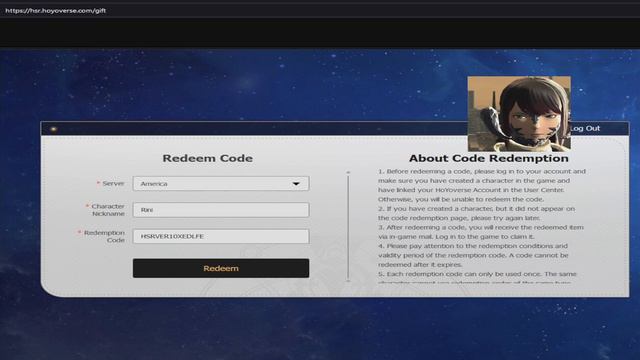The image size is (640, 360).
Task: Click the scrollbar beside the rules text
Action: pos(348,227)
